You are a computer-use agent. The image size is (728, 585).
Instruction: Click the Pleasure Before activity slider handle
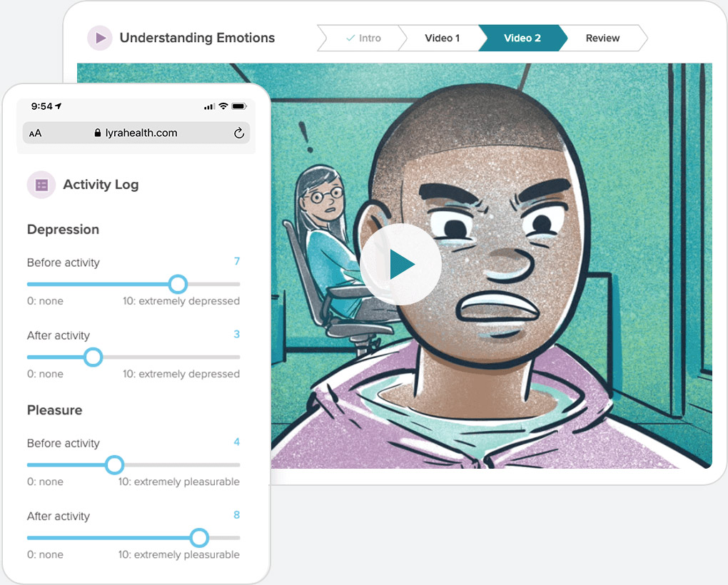[114, 464]
